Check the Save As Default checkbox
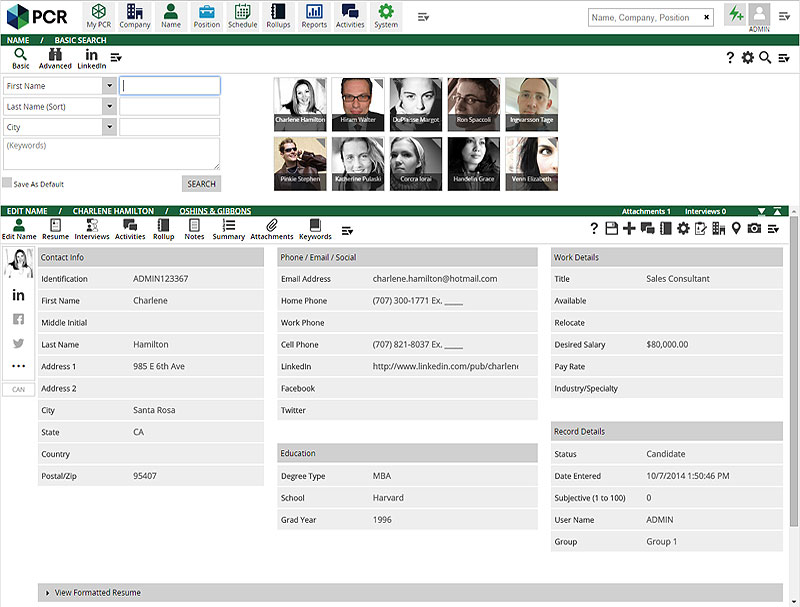Screen dimensions: 800x607 point(9,184)
